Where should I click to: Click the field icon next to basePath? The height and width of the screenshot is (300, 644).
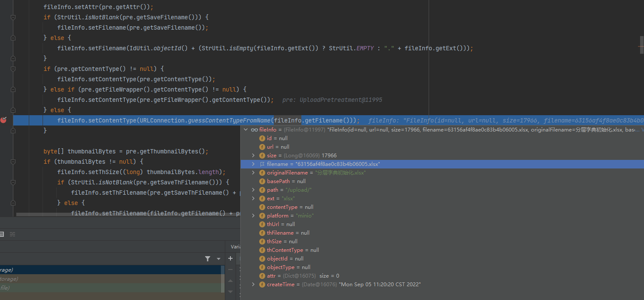pos(262,181)
